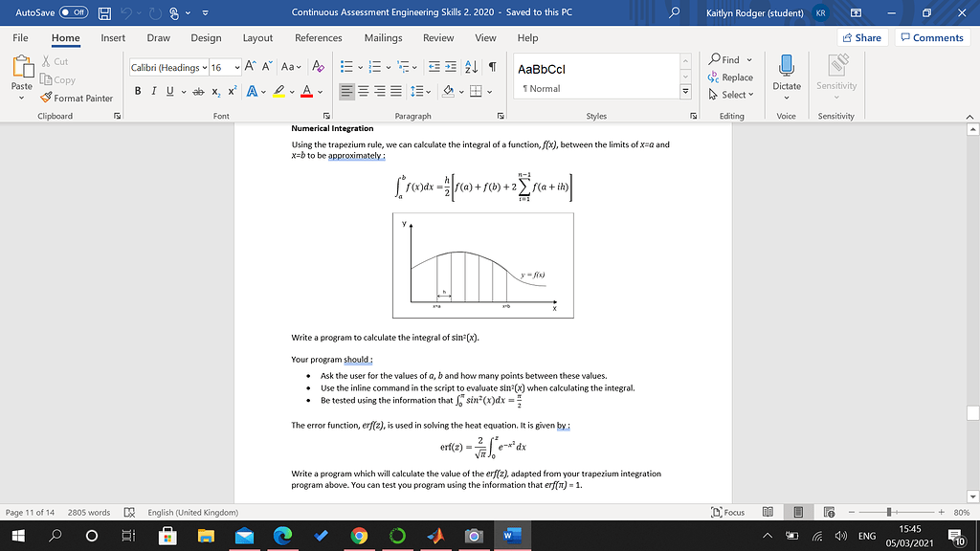Click Line and Paragraph Spacing icon

pos(417,91)
